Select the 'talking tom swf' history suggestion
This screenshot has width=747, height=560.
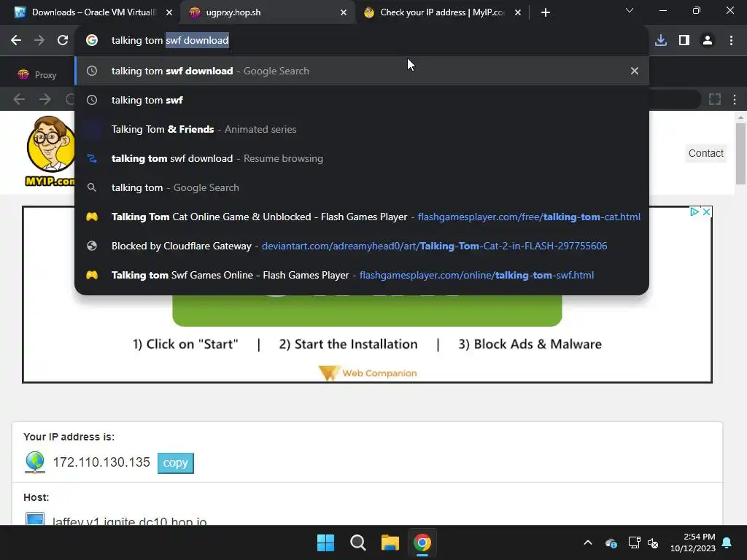click(x=362, y=100)
